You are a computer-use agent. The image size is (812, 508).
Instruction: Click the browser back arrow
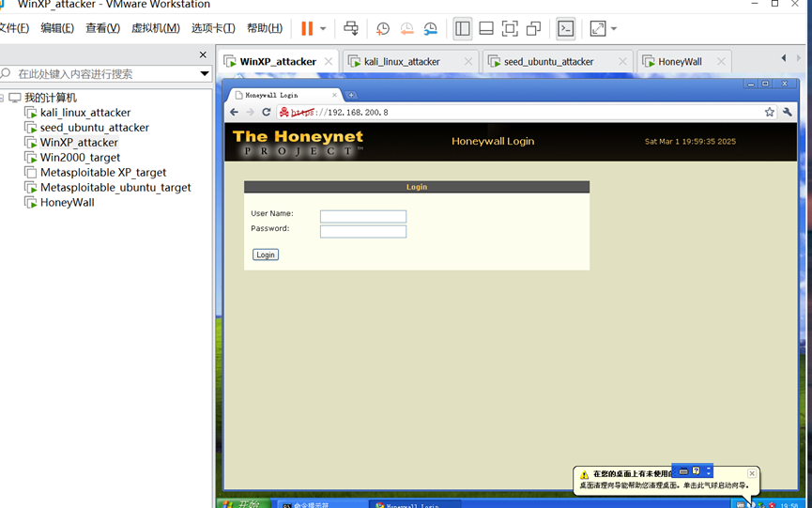coord(234,112)
